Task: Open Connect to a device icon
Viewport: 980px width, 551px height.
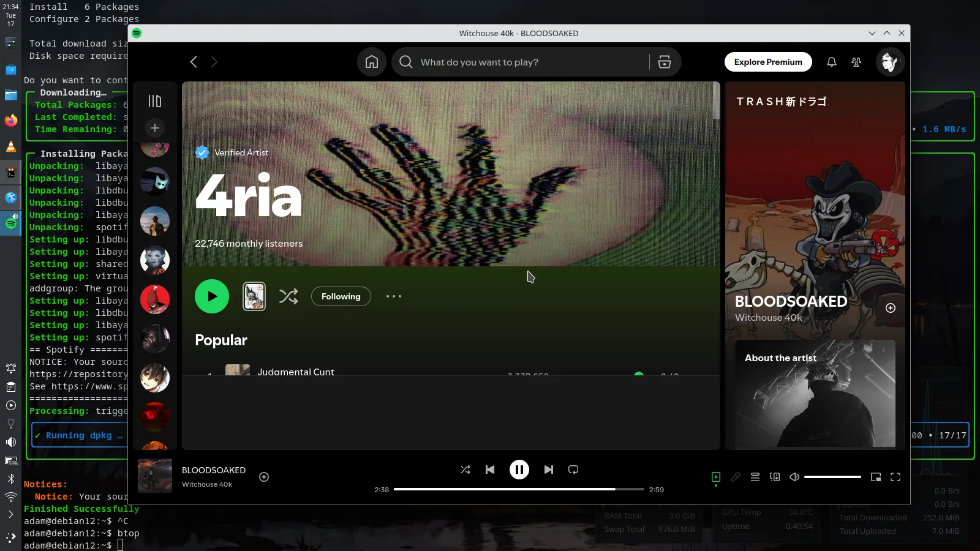Action: pos(775,477)
